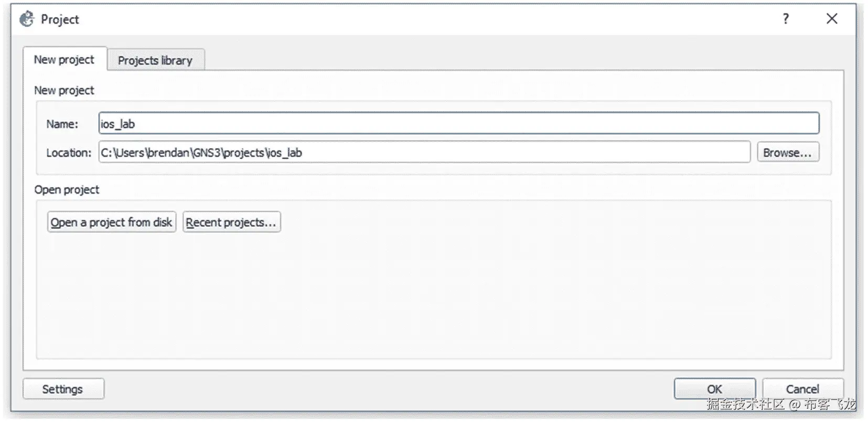Click the question mark help button
The height and width of the screenshot is (423, 868).
pyautogui.click(x=785, y=19)
